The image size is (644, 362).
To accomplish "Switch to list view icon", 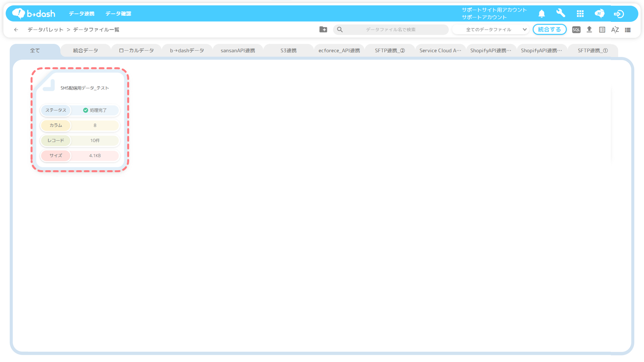I will pyautogui.click(x=628, y=30).
